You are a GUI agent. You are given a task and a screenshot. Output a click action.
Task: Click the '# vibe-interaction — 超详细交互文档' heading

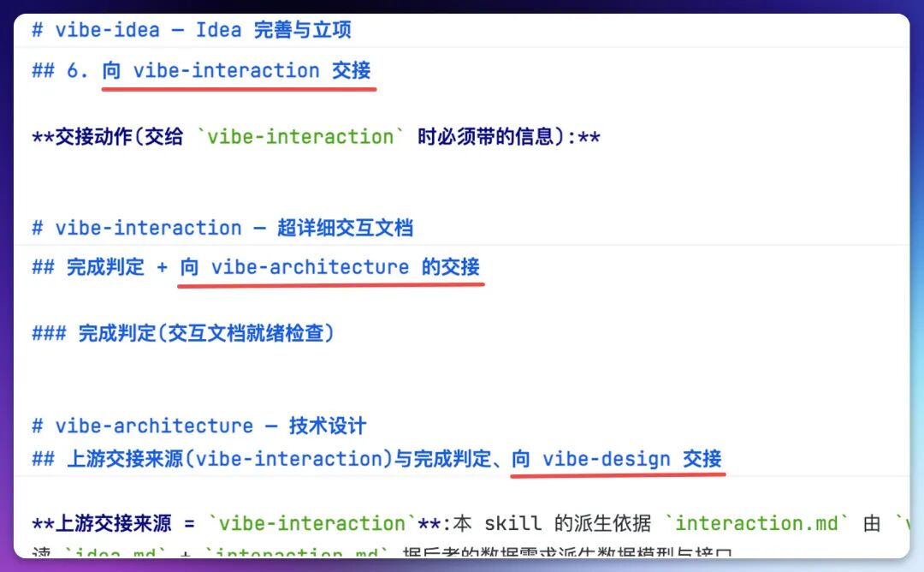pos(222,228)
